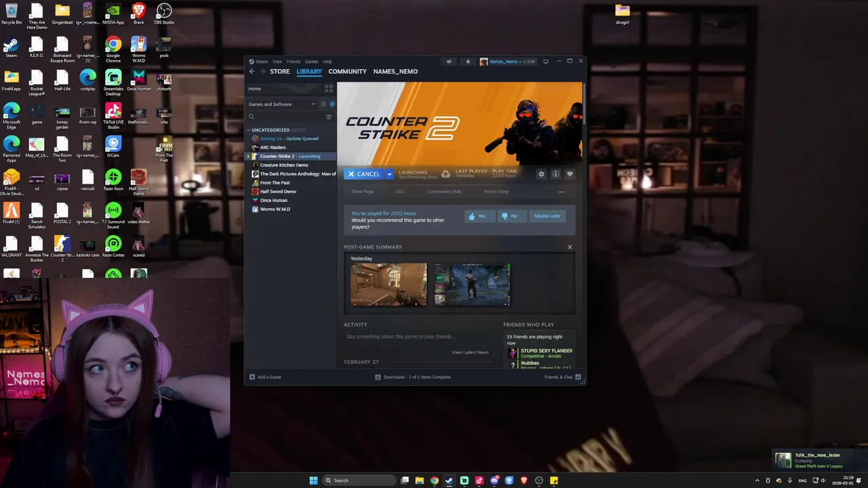Open the Points Shop link

click(496, 192)
